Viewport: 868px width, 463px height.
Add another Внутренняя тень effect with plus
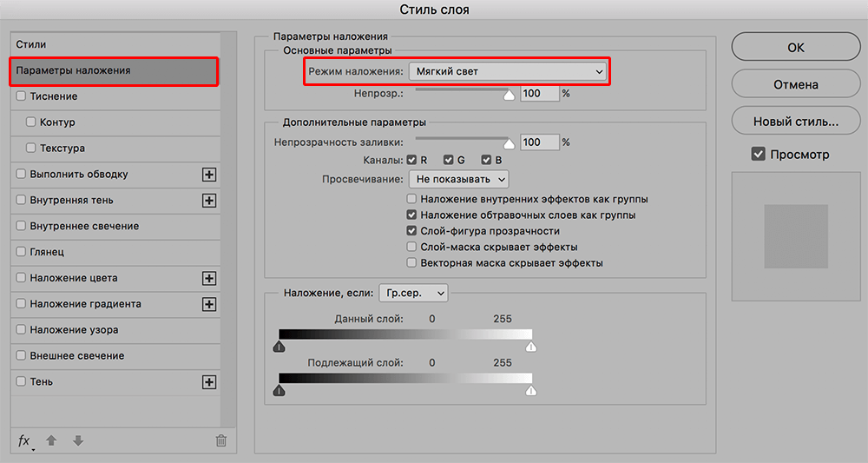pos(209,201)
